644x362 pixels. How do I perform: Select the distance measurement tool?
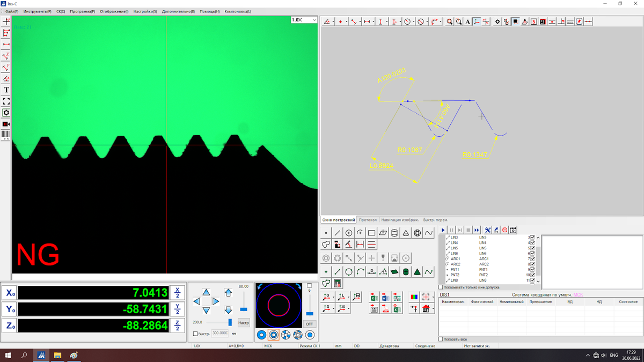(x=360, y=245)
